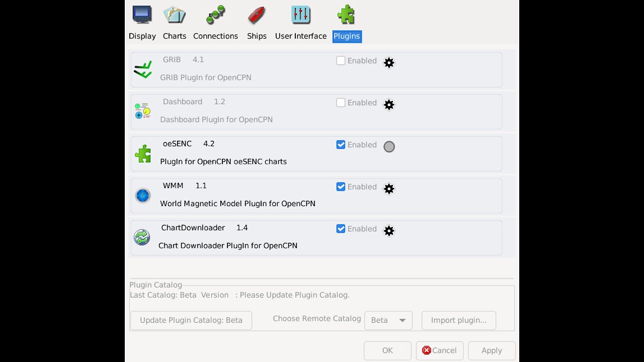Click the WMM compass icon
The height and width of the screenshot is (362, 644).
tap(143, 196)
